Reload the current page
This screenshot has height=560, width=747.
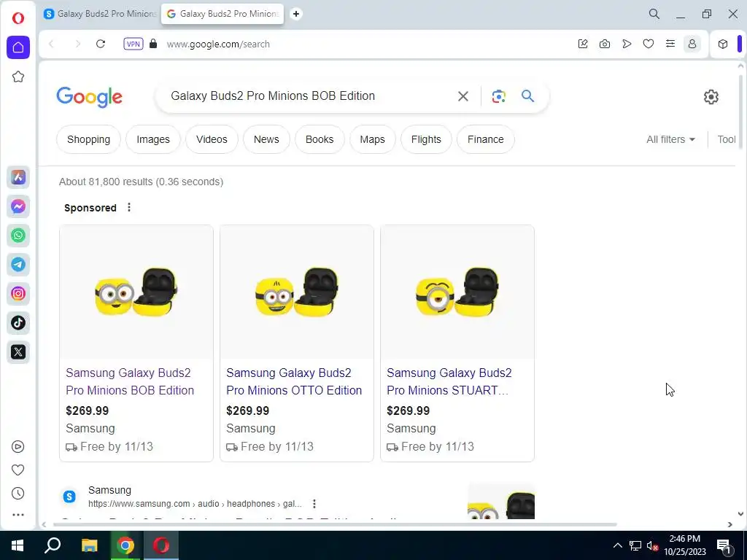pos(101,44)
